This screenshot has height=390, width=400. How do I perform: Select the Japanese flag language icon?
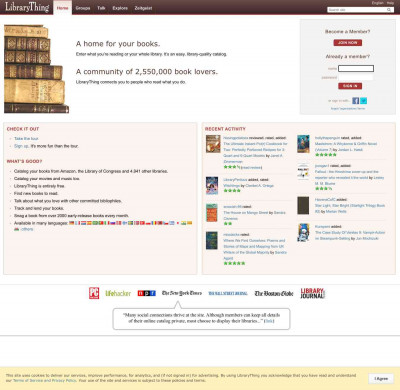tap(178, 223)
